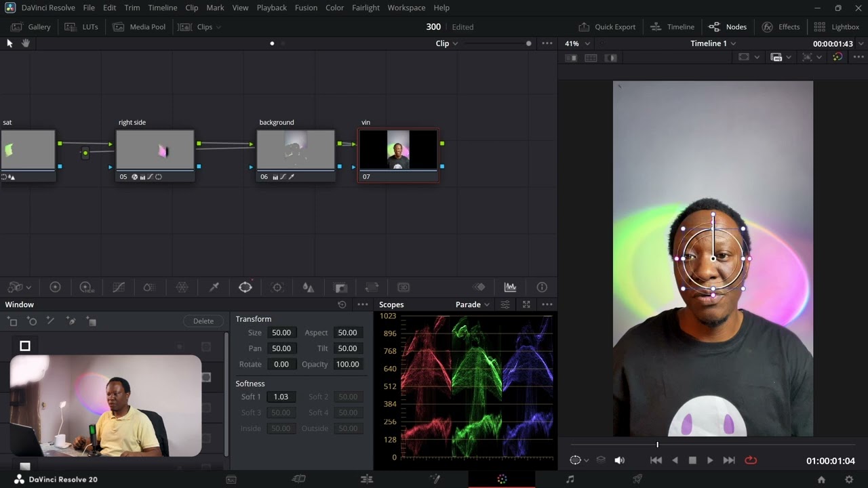Click the Quick Export button
This screenshot has width=868, height=488.
tap(607, 27)
